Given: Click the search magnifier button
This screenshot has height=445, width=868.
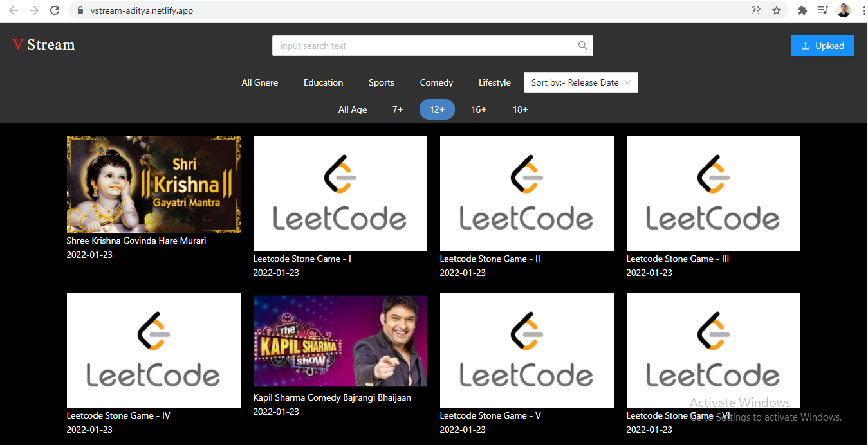Looking at the screenshot, I should [583, 46].
